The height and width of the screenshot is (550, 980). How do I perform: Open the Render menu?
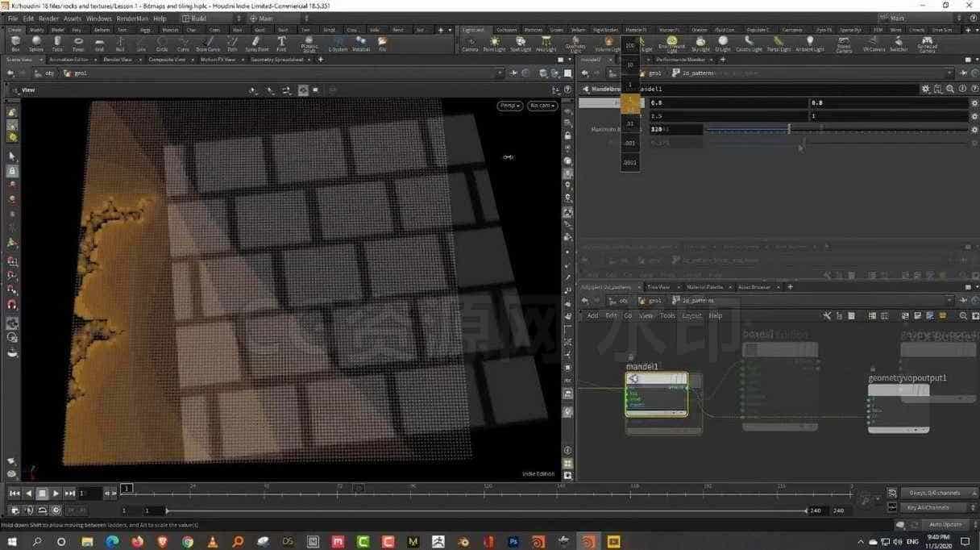click(48, 18)
